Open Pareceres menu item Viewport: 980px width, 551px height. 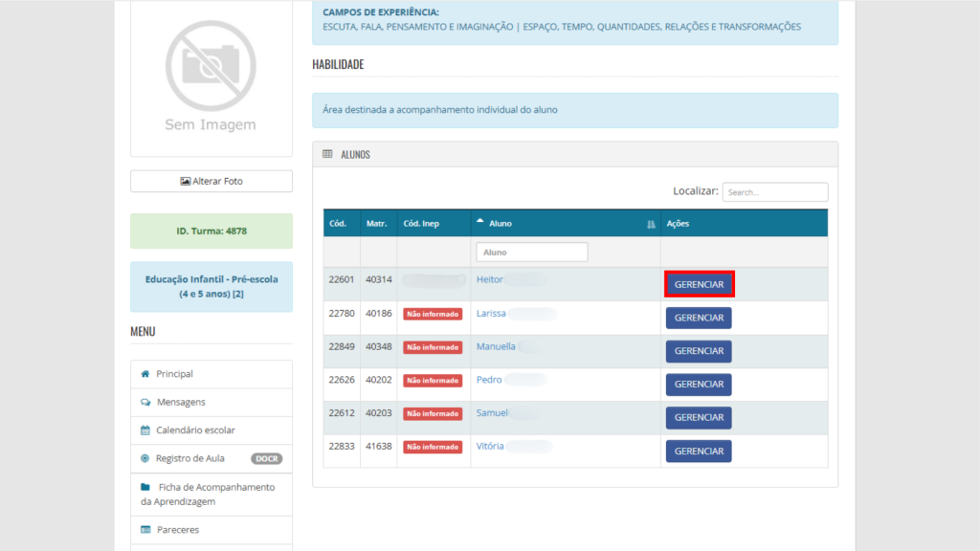(177, 529)
